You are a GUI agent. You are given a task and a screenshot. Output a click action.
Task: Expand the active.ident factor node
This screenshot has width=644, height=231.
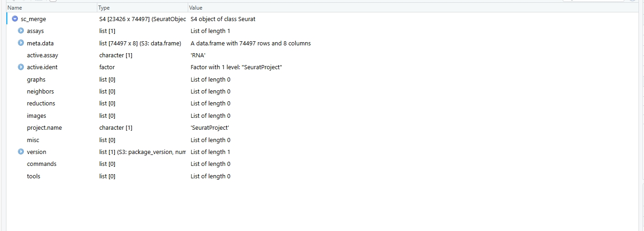(x=21, y=67)
